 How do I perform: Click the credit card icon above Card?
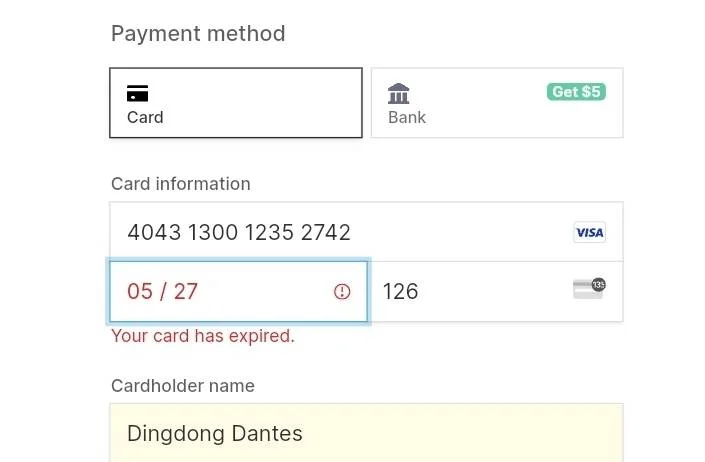pos(137,93)
